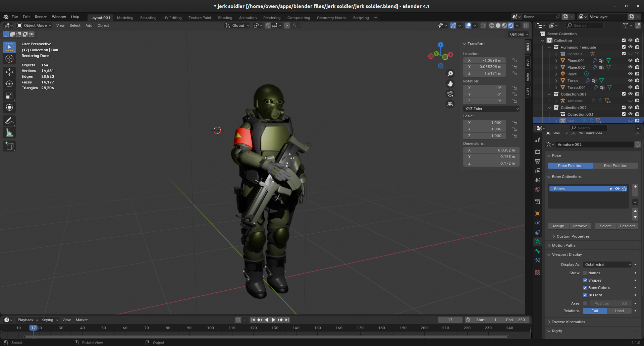
Task: Switch to the Geometry Nodes workspace tab
Action: click(331, 18)
